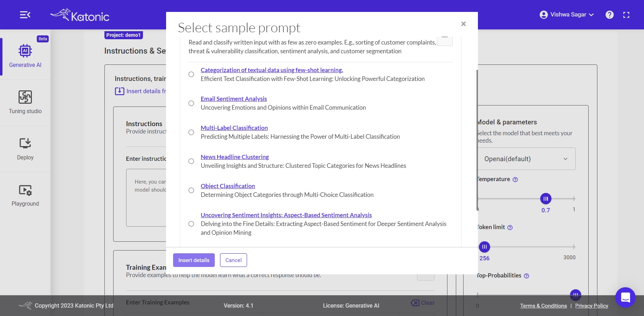Screen dimensions: 644x316
Task: Click the Version: 4.1 footer text
Action: pyautogui.click(x=239, y=306)
